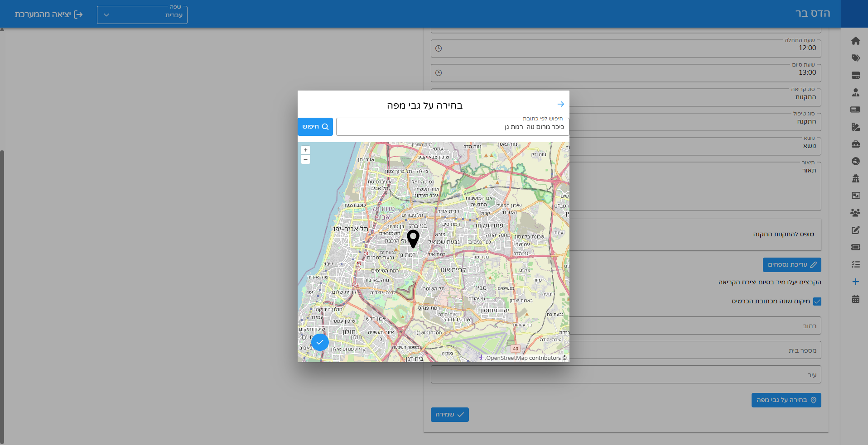868x445 pixels.
Task: Click the הדס בר app title
Action: [813, 14]
